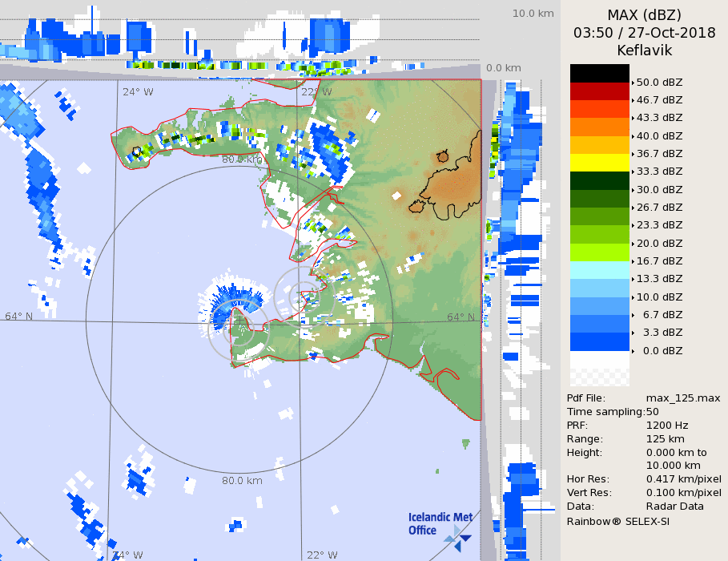
Task: Click the "125 km" range value
Action: click(666, 439)
